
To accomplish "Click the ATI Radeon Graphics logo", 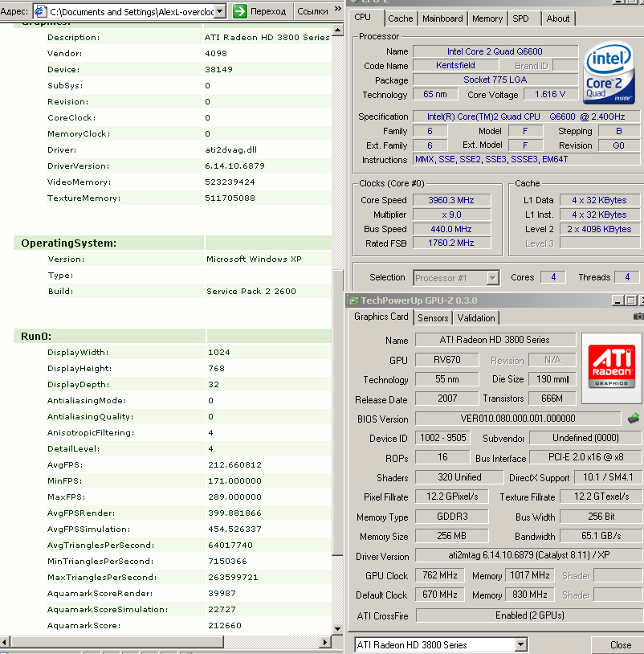I will tap(612, 367).
